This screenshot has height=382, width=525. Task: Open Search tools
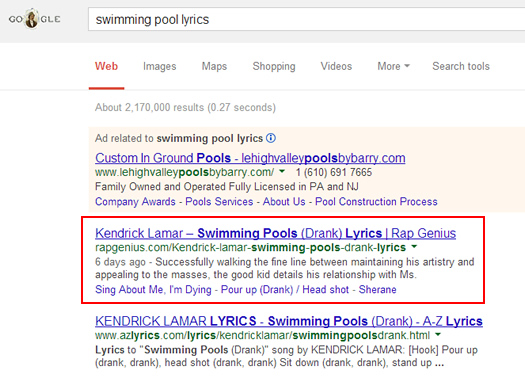coord(461,66)
